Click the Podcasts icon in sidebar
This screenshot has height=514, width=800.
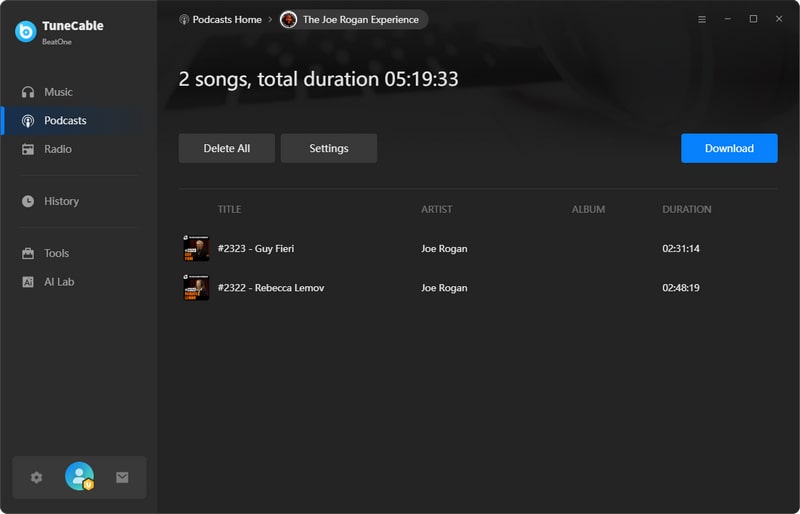pyautogui.click(x=28, y=120)
